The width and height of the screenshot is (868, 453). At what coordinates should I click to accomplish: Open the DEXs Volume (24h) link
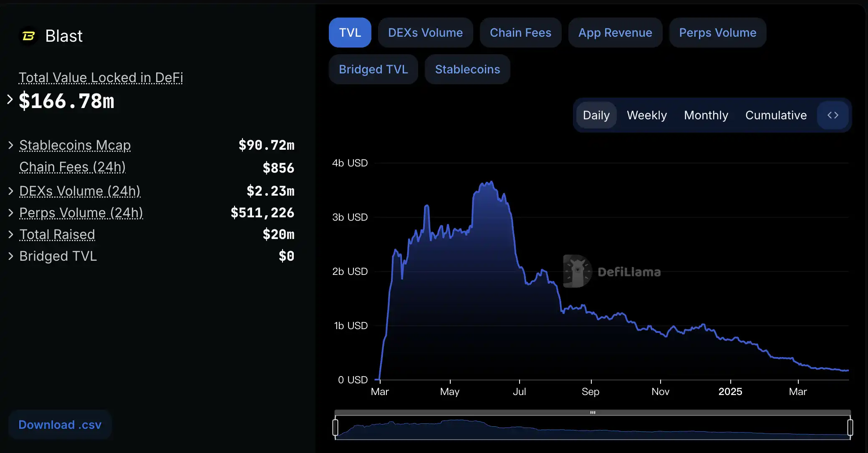[x=80, y=191]
